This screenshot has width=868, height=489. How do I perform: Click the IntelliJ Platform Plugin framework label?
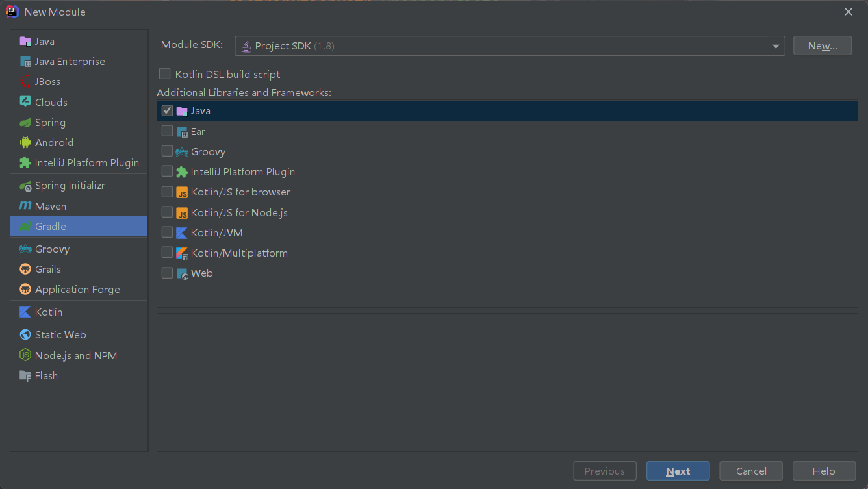[243, 172]
